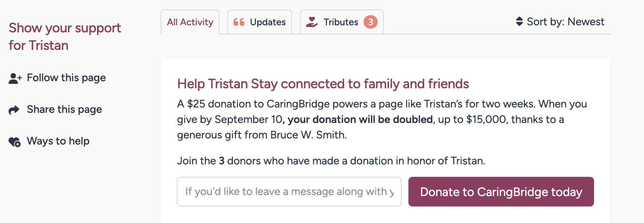Image resolution: width=644 pixels, height=223 pixels.
Task: Click the bold 'your donation will be doubled' text
Action: tap(360, 120)
